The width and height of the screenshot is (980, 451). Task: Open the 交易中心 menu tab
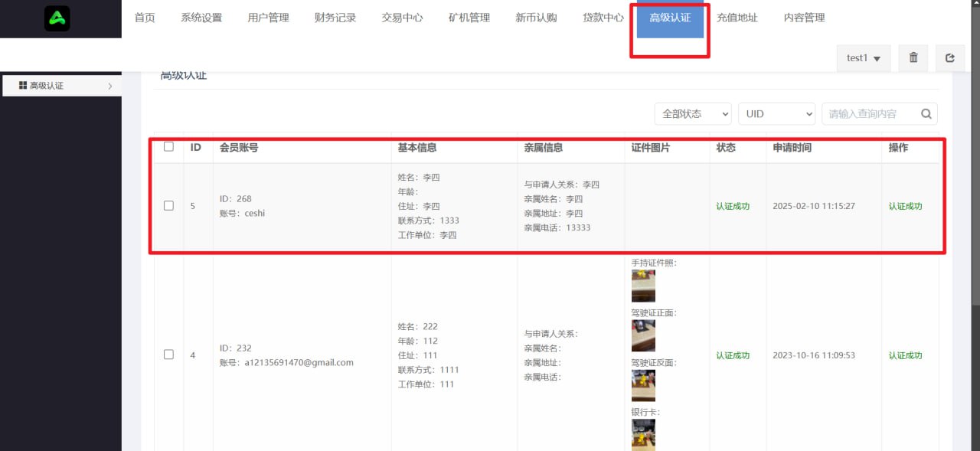point(402,18)
